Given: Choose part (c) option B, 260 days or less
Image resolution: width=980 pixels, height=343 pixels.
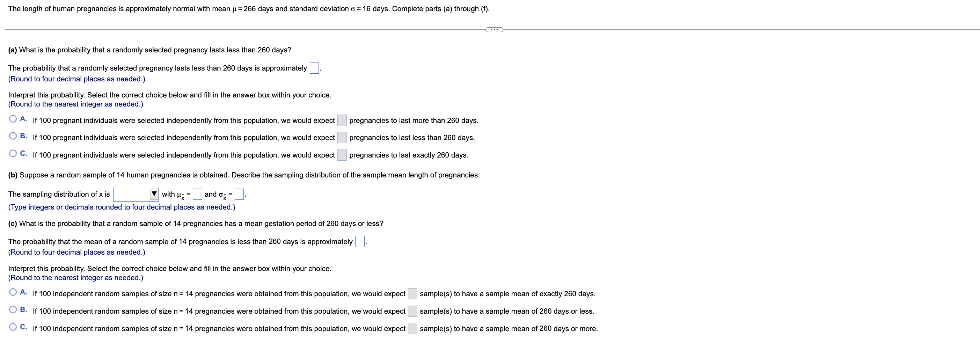Looking at the screenshot, I should [13, 310].
